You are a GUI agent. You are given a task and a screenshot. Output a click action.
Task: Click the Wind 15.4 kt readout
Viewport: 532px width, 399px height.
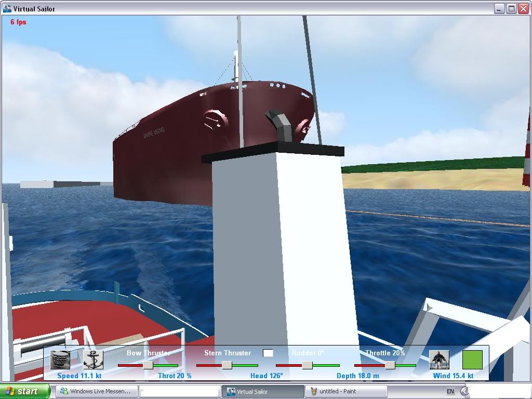(453, 376)
